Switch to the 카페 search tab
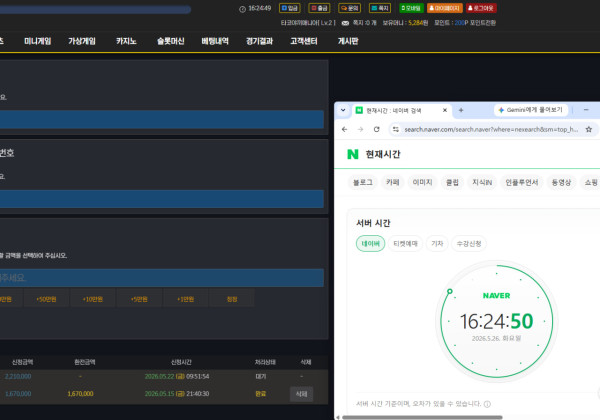Screen dimensions: 600x420 (x=393, y=182)
